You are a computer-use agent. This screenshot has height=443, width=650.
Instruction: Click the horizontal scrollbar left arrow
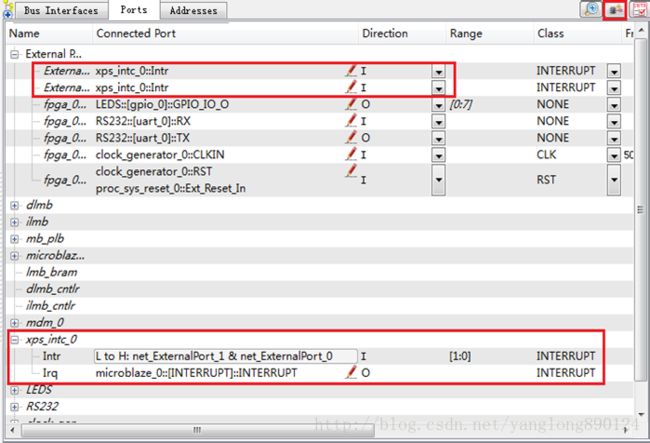[x=12, y=430]
